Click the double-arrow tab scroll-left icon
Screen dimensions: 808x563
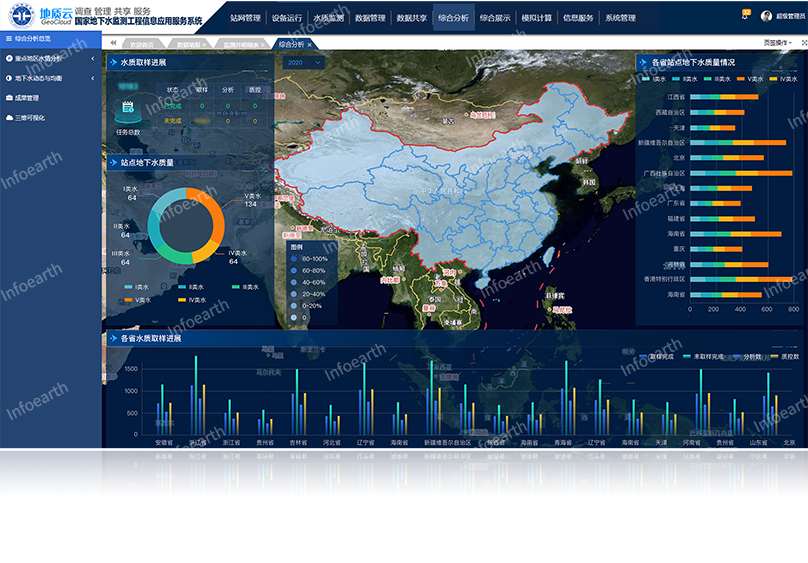point(112,44)
